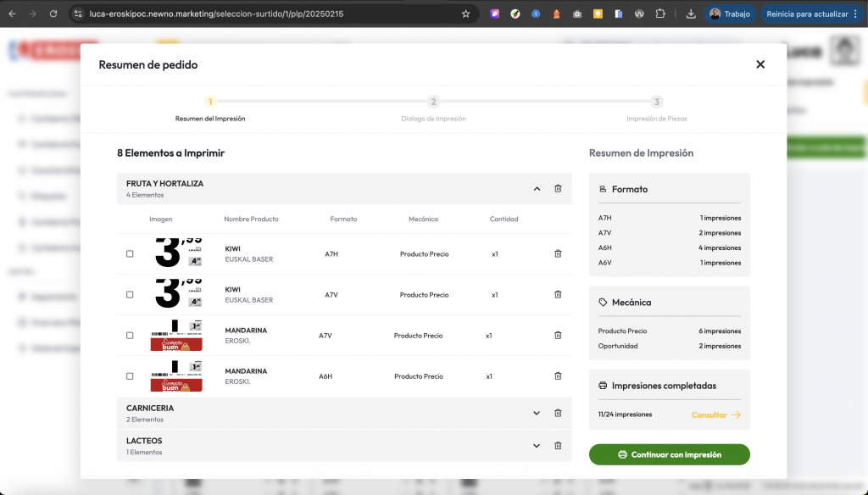Jump to step 3 Impresión de Piezas
868x495 pixels.
click(x=656, y=102)
